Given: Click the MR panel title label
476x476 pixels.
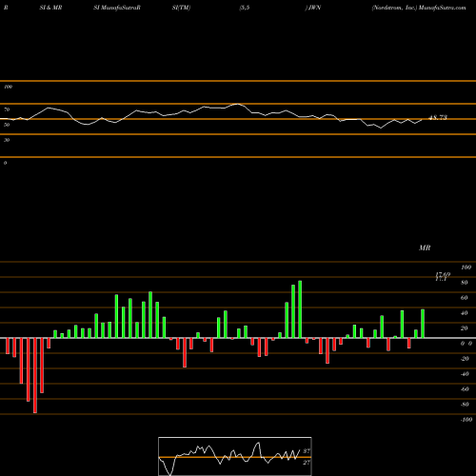Looking at the screenshot, I should [x=425, y=248].
